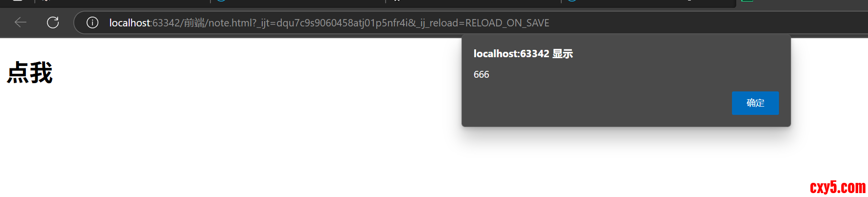The width and height of the screenshot is (868, 197).
Task: Click the cxy5.com watermark text
Action: (838, 187)
